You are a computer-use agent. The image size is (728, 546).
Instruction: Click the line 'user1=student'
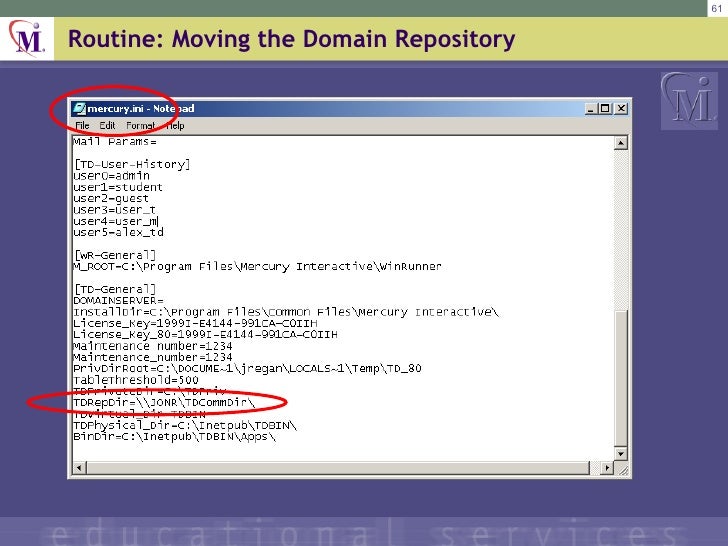click(118, 187)
